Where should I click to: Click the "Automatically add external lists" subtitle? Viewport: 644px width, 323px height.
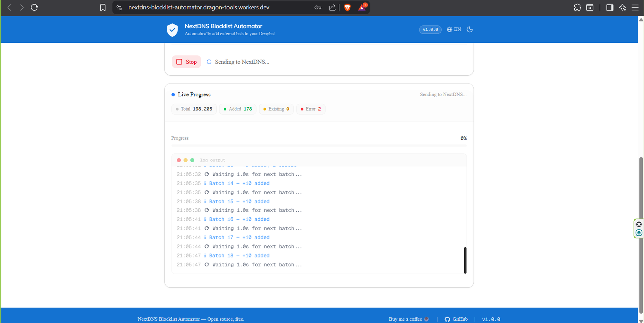(230, 34)
